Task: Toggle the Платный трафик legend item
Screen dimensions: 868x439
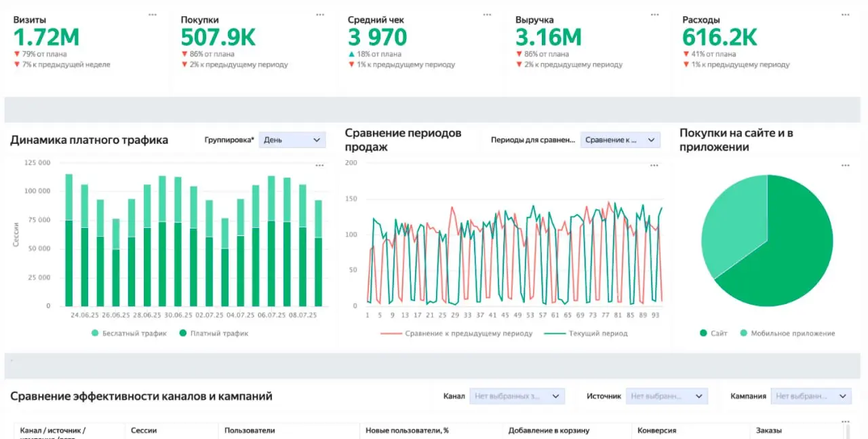Action: pos(214,333)
